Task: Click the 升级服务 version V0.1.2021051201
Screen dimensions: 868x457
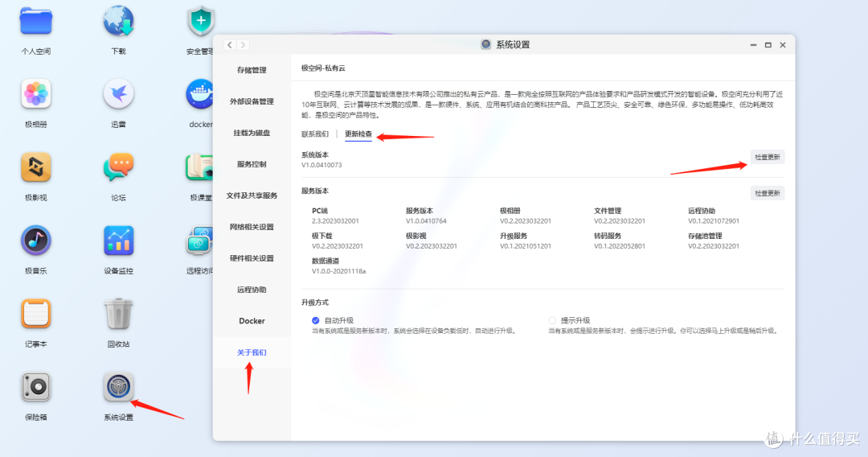Action: 526,246
